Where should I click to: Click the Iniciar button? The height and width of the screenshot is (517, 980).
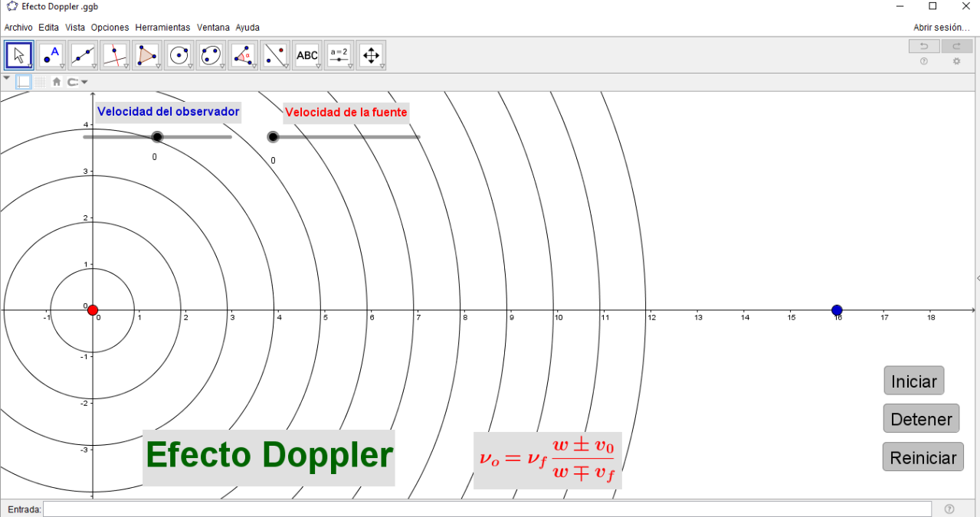(914, 381)
